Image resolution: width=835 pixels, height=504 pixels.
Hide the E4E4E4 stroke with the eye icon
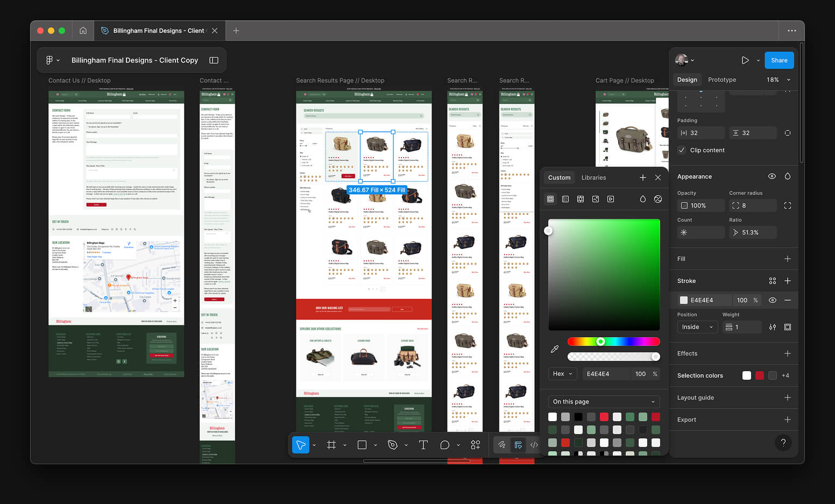point(773,300)
